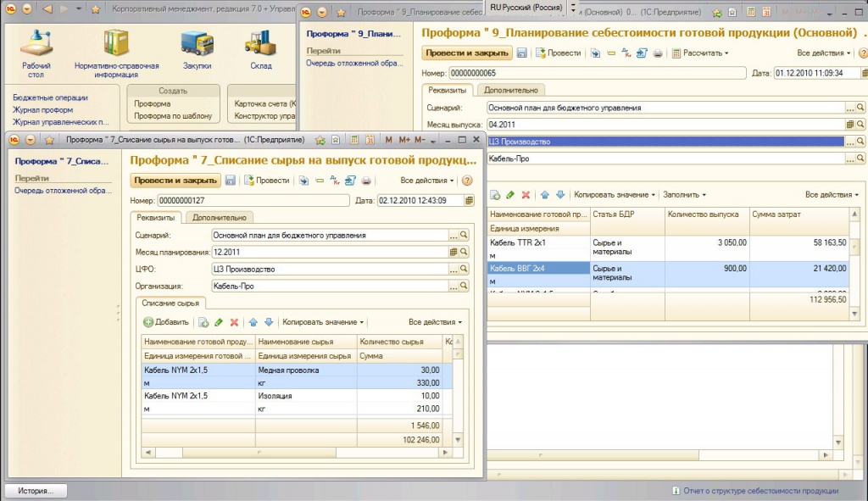Switch to Дополнительно tab in Проформа 9
Viewport: 868px width, 501px height.
(510, 90)
